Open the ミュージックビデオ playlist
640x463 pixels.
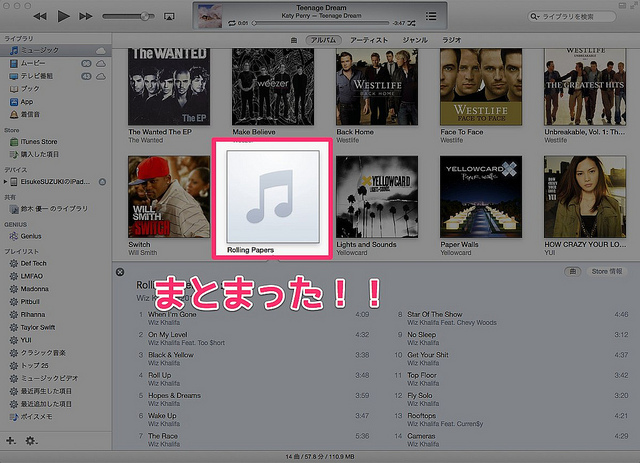pos(56,378)
